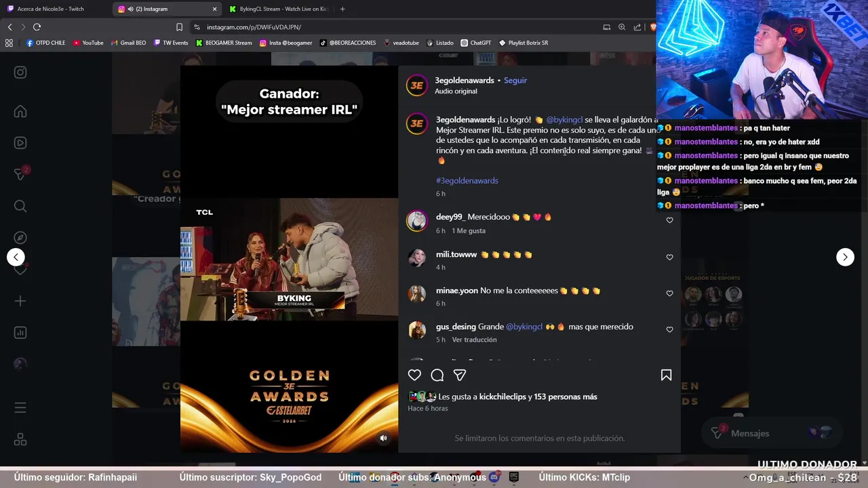Image resolution: width=868 pixels, height=488 pixels.
Task: Open profile avatar in Instagram sidebar
Action: coord(20,364)
